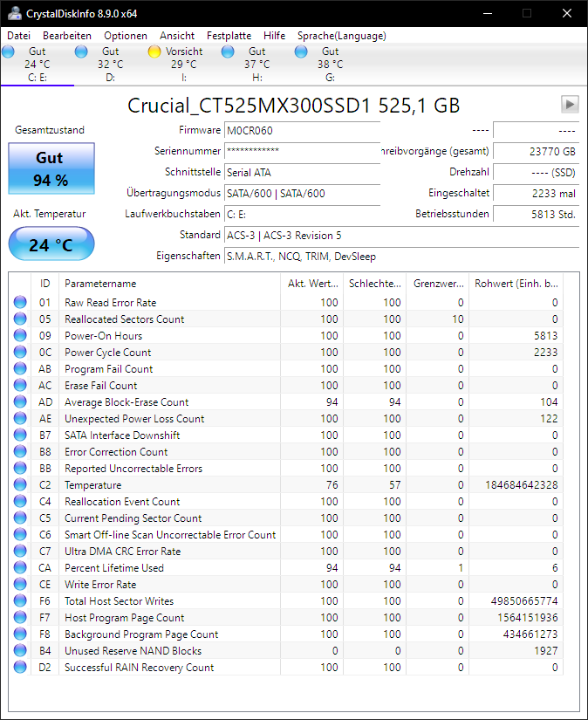The image size is (588, 720).
Task: Click the disk title Crucial_CT525MX300SSD1 525,1 GB
Action: tap(294, 106)
